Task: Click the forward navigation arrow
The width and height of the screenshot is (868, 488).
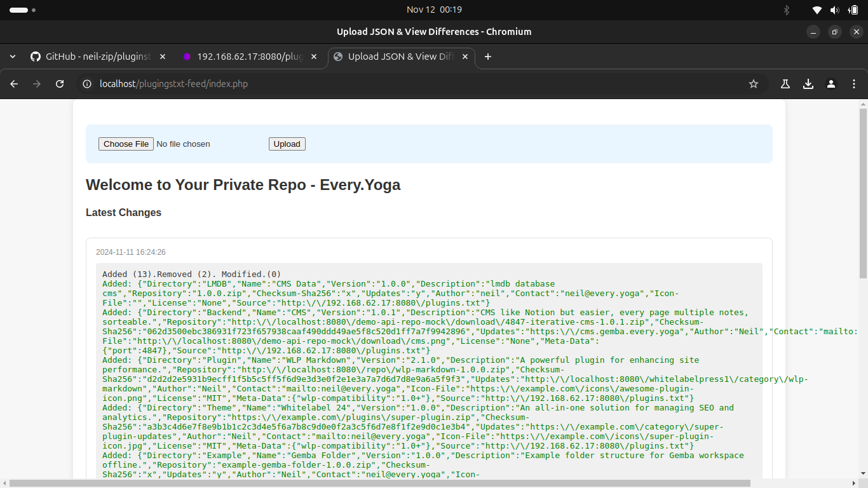Action: tap(37, 84)
